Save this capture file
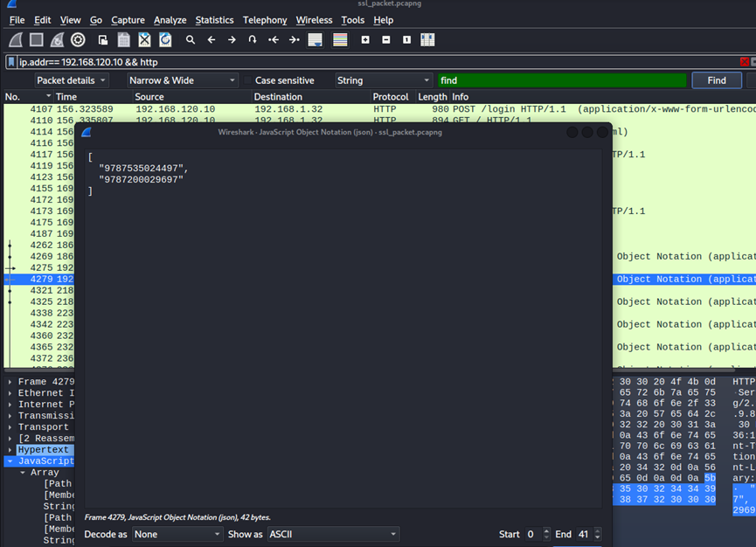The height and width of the screenshot is (547, 756). point(124,39)
